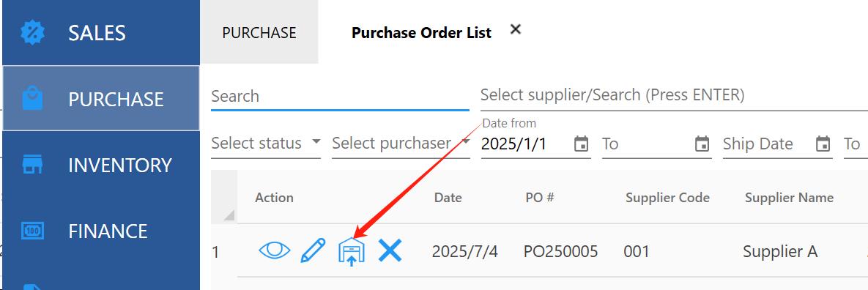Open the supplier selection search box

(674, 95)
